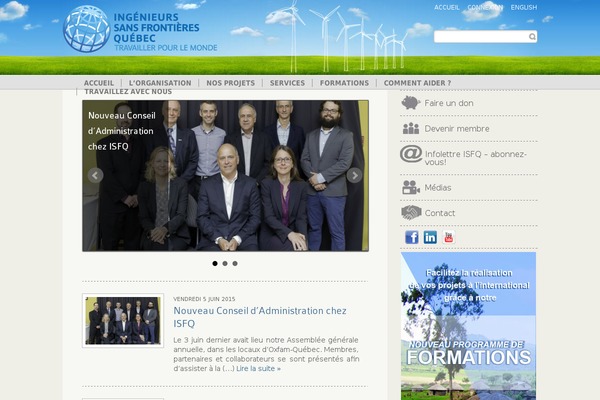The width and height of the screenshot is (600, 400).
Task: Go to previous slide with left arrow
Action: 95,175
